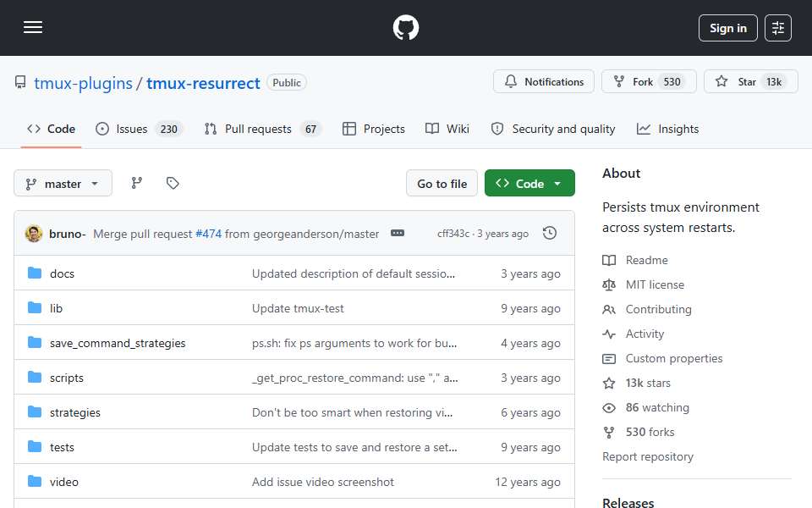The image size is (812, 508).
Task: Open the docs folder
Action: (x=62, y=273)
